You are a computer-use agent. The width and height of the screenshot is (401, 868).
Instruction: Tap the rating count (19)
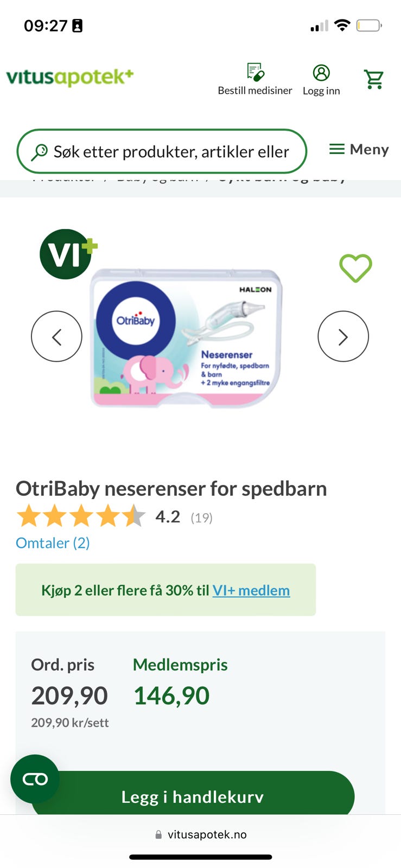tap(201, 518)
